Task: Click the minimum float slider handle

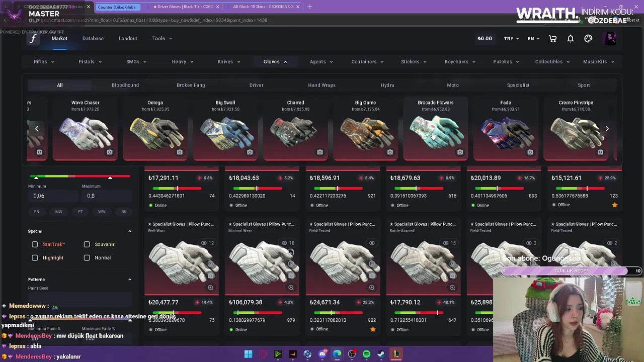Action: (x=35, y=177)
